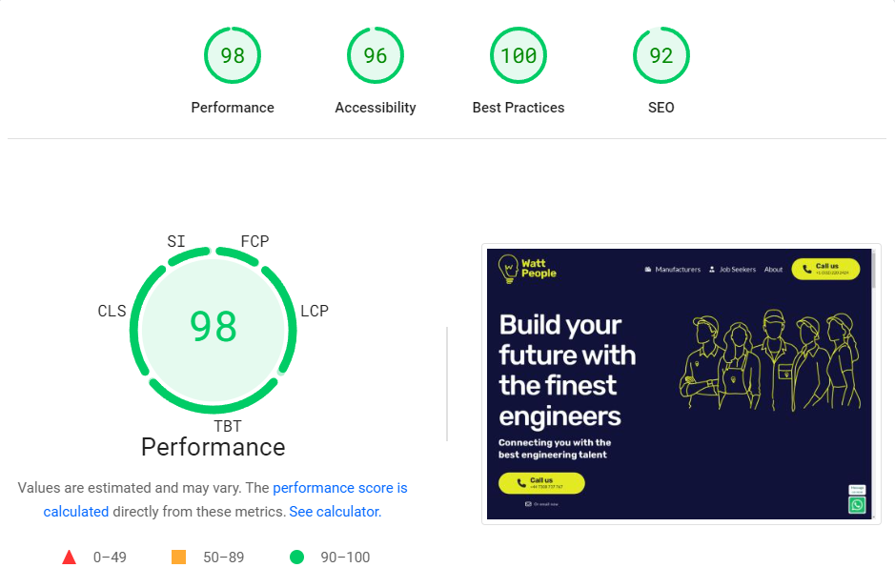Image resolution: width=895 pixels, height=588 pixels.
Task: Click Manufacturers in the screenshot's navigation
Action: click(x=677, y=270)
